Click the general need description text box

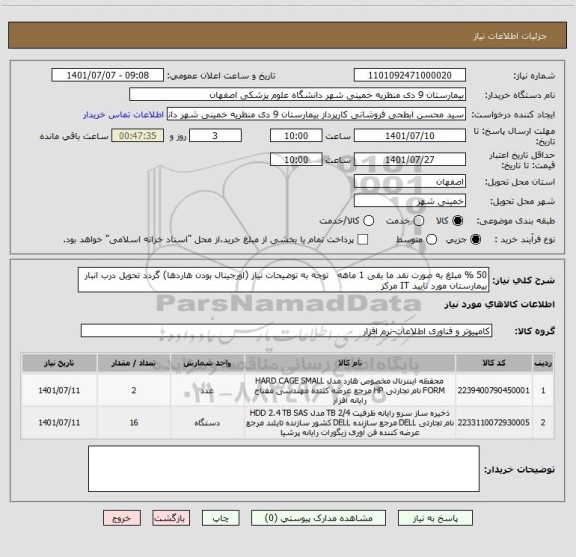[x=284, y=280]
